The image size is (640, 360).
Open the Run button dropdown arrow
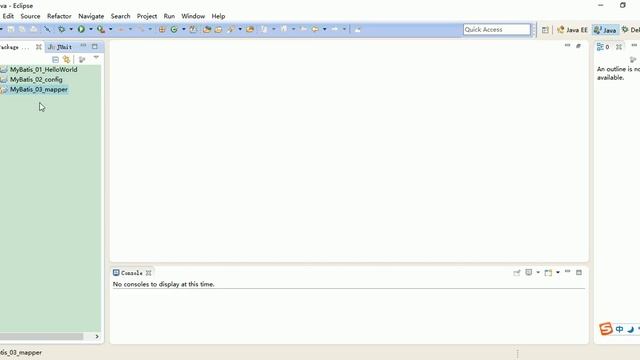pos(91,29)
